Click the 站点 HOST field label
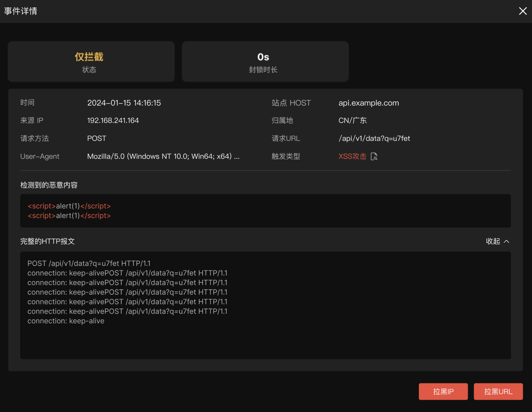The height and width of the screenshot is (412, 532). pos(291,103)
